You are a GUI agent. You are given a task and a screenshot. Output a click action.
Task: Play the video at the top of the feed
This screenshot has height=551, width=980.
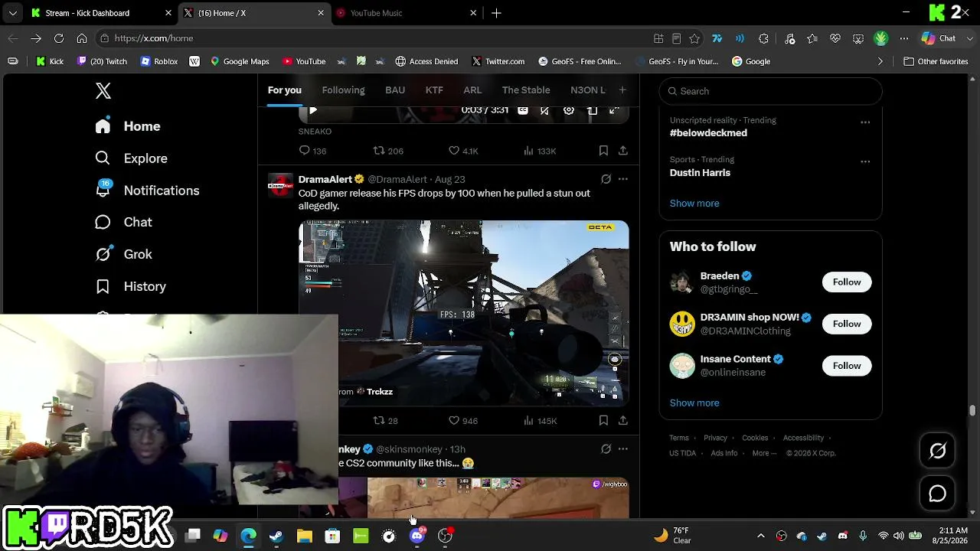tap(312, 111)
